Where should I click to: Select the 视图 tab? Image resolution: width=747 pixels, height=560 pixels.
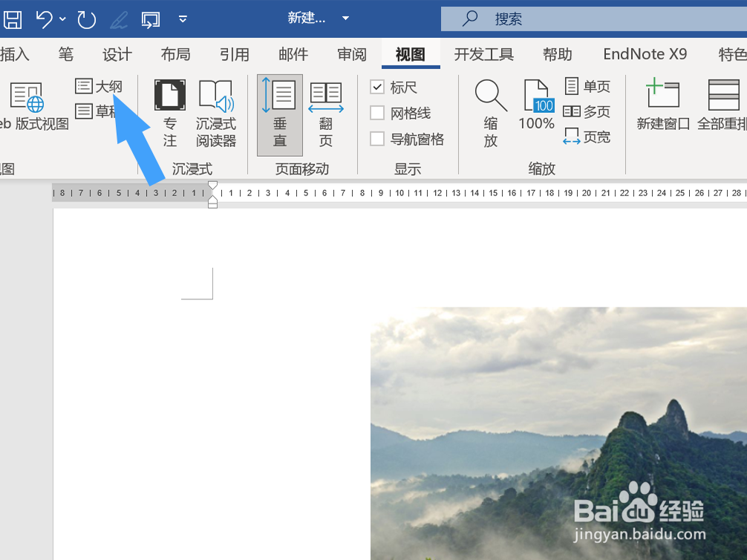410,54
